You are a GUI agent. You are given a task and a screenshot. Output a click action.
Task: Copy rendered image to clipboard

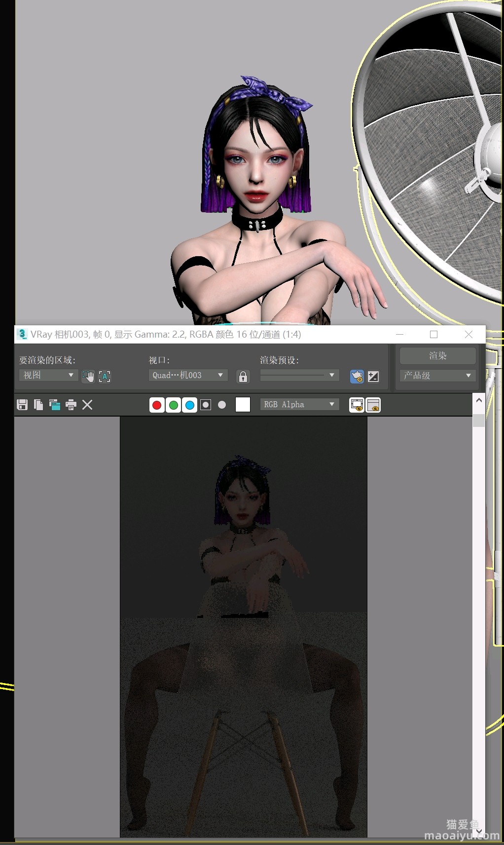[38, 405]
